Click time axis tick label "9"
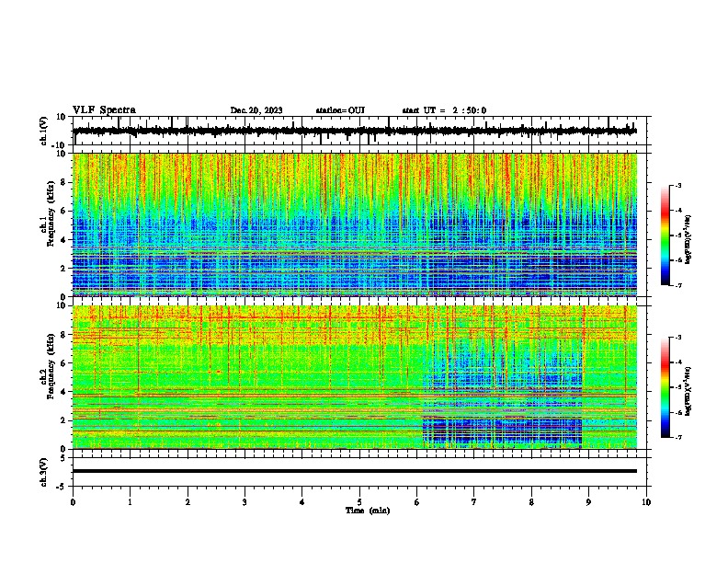This screenshot has width=728, height=563. coord(588,502)
